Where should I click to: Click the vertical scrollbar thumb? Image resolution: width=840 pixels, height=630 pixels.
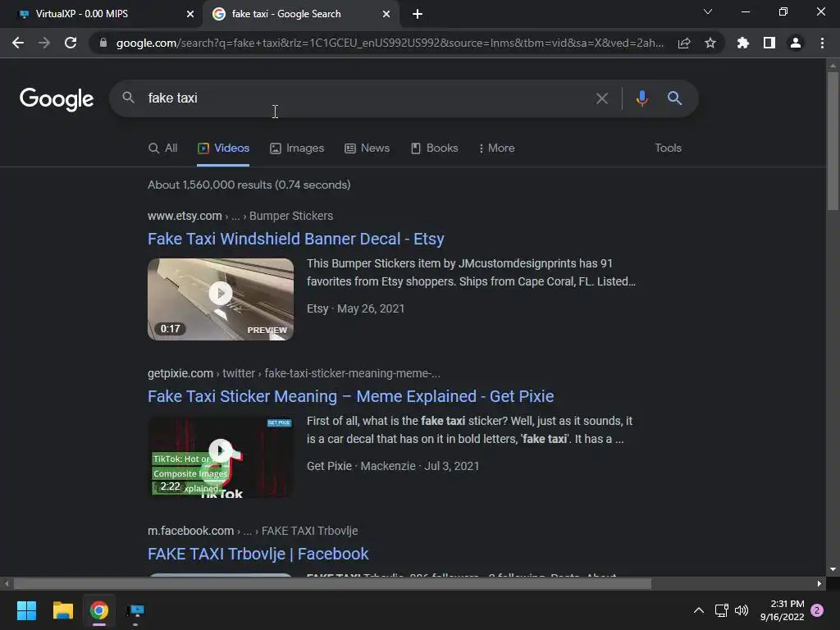tap(833, 140)
